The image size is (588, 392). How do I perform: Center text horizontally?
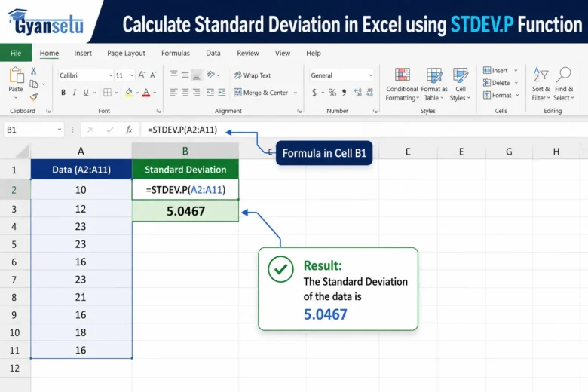point(185,92)
